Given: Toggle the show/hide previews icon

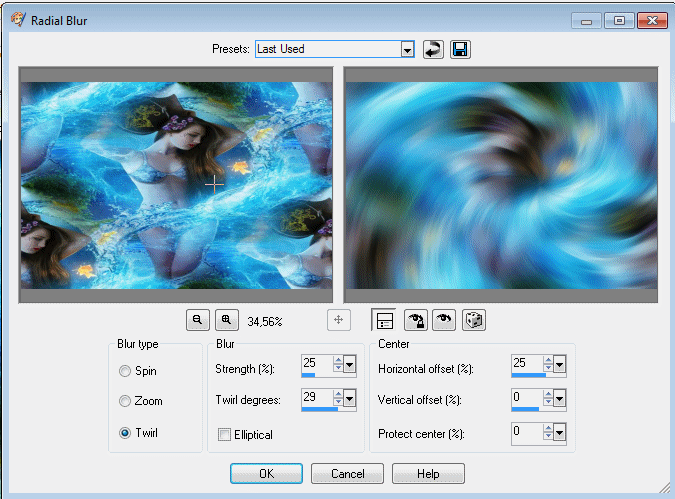Looking at the screenshot, I should [384, 320].
